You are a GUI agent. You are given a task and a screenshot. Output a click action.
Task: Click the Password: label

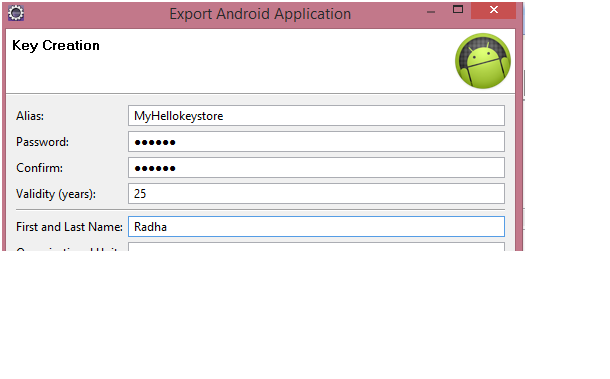click(42, 142)
